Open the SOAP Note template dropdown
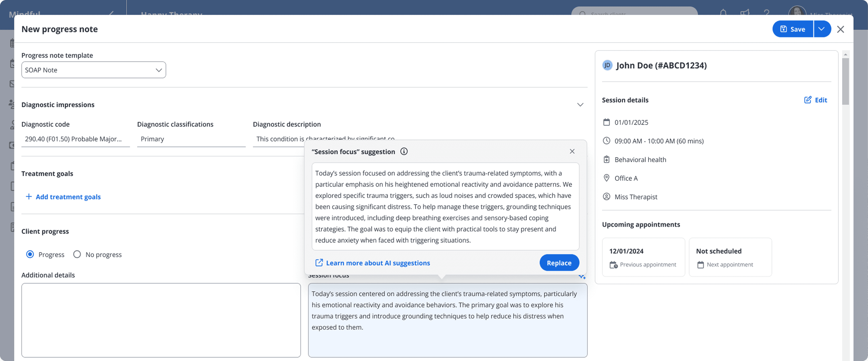This screenshot has width=868, height=361. 94,70
